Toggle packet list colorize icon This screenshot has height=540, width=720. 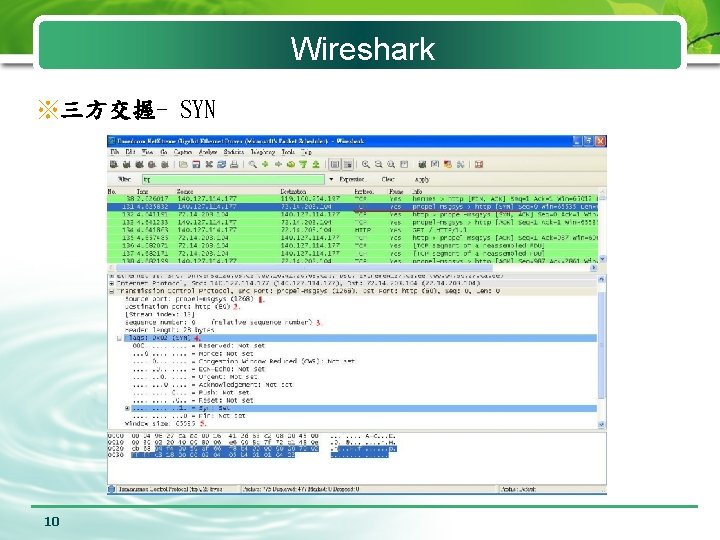click(x=335, y=164)
